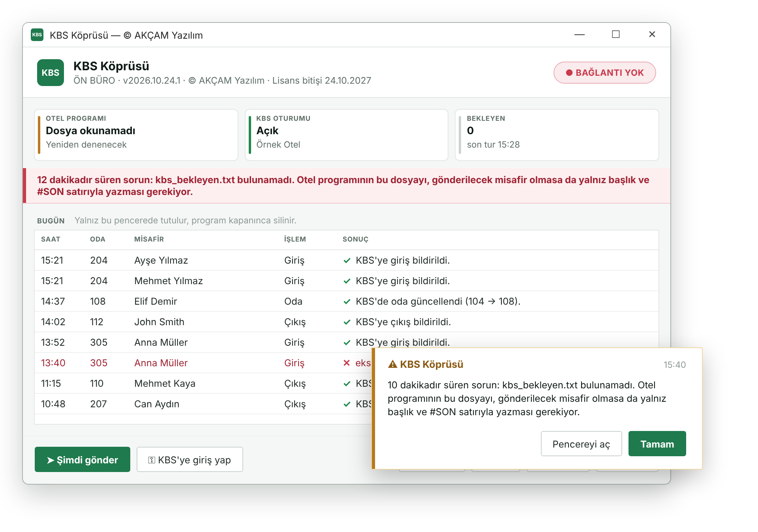This screenshot has width=758, height=532.
Task: Click the room update result text 104 → 108
Action: [x=438, y=302]
